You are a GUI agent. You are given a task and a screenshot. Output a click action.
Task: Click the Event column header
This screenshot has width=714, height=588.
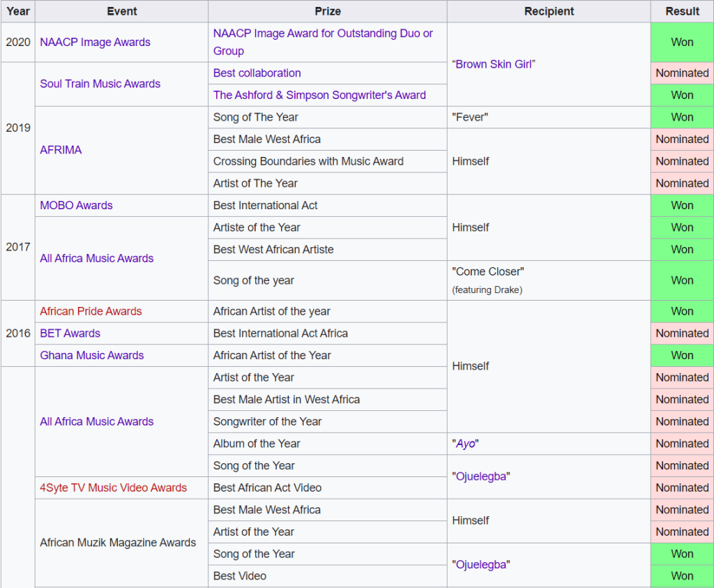(x=122, y=11)
